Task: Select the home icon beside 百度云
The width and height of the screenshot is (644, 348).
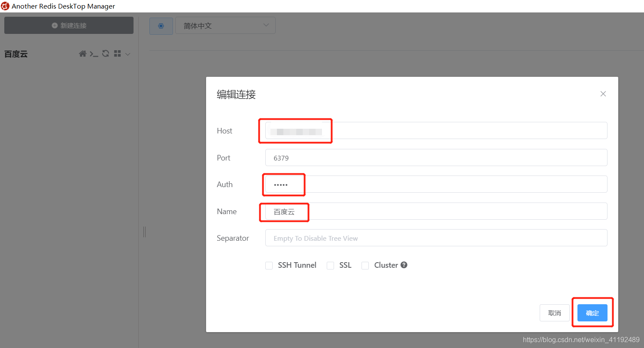Action: click(82, 53)
